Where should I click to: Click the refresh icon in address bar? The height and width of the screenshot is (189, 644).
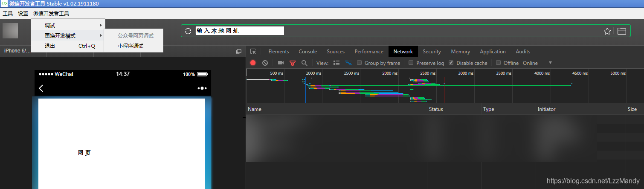[188, 31]
